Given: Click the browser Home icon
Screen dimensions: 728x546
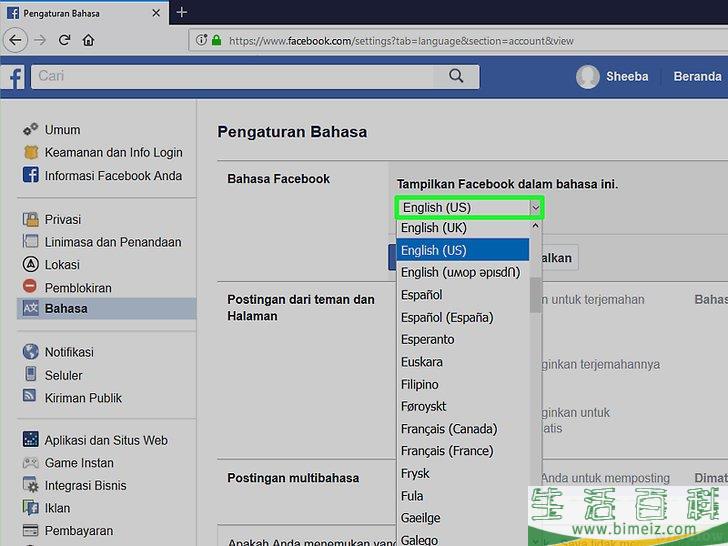Looking at the screenshot, I should (x=88, y=40).
